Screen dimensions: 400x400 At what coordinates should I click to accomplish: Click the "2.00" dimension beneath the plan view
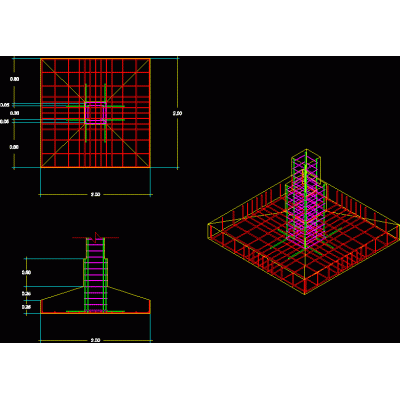(x=95, y=195)
